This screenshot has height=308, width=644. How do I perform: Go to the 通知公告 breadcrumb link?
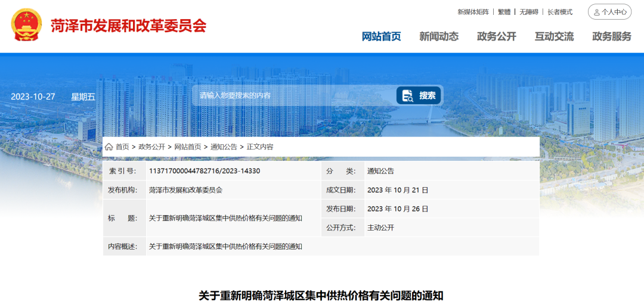coord(224,147)
